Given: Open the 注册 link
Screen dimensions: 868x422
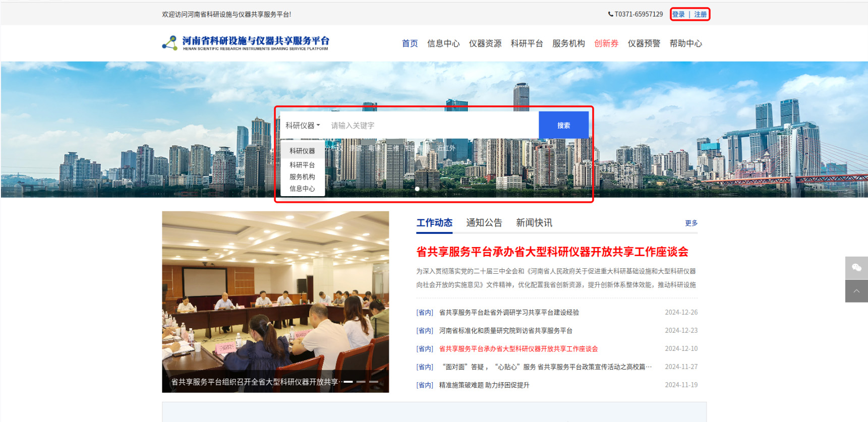Looking at the screenshot, I should [700, 15].
